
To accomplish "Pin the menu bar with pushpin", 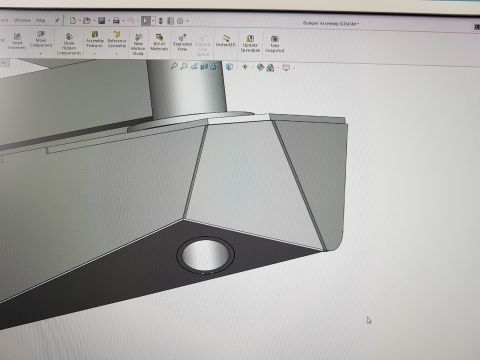I will pos(57,20).
